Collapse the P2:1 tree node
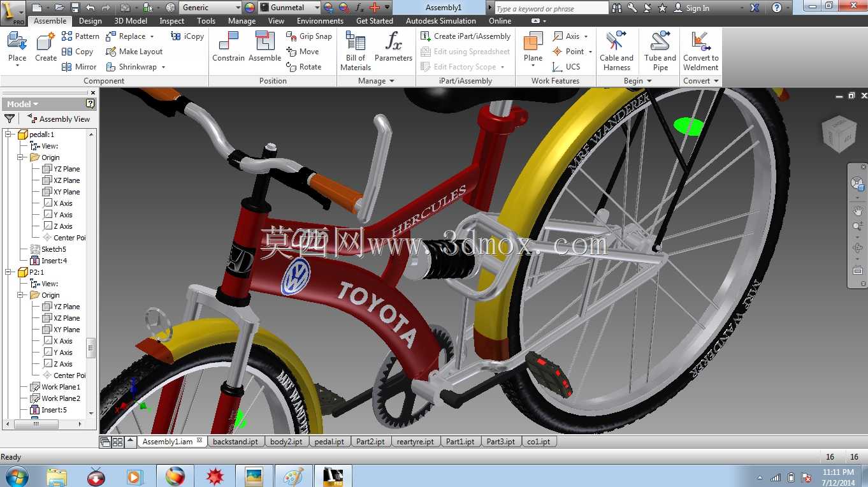Screen dimensions: 868x487 pos(9,272)
